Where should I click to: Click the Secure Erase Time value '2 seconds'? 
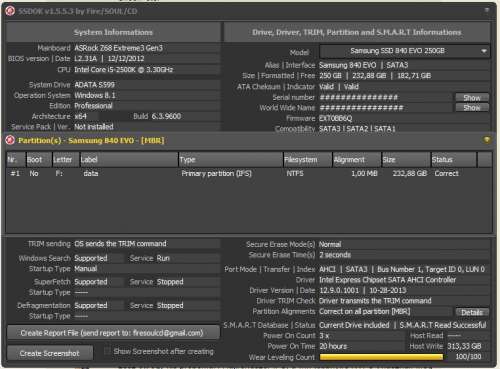point(335,255)
